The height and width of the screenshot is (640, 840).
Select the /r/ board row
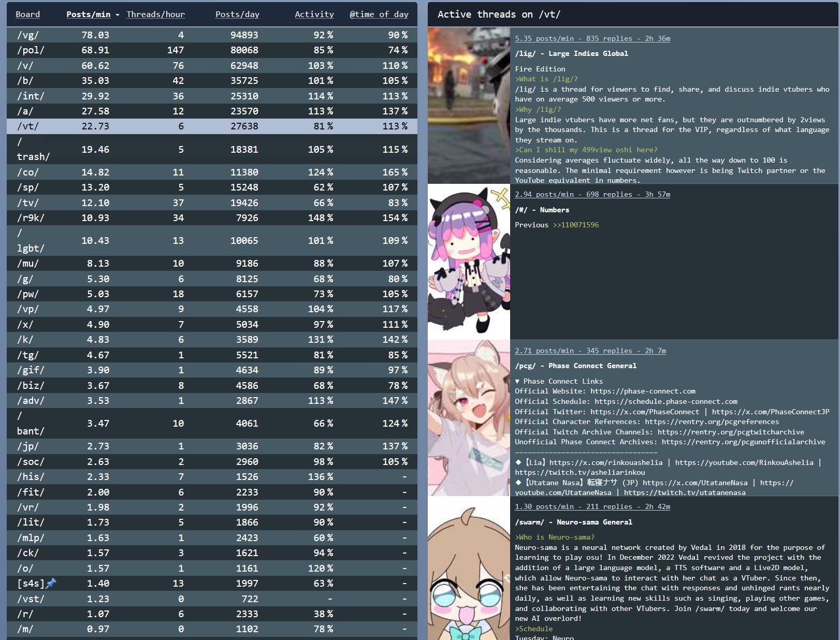click(212, 614)
